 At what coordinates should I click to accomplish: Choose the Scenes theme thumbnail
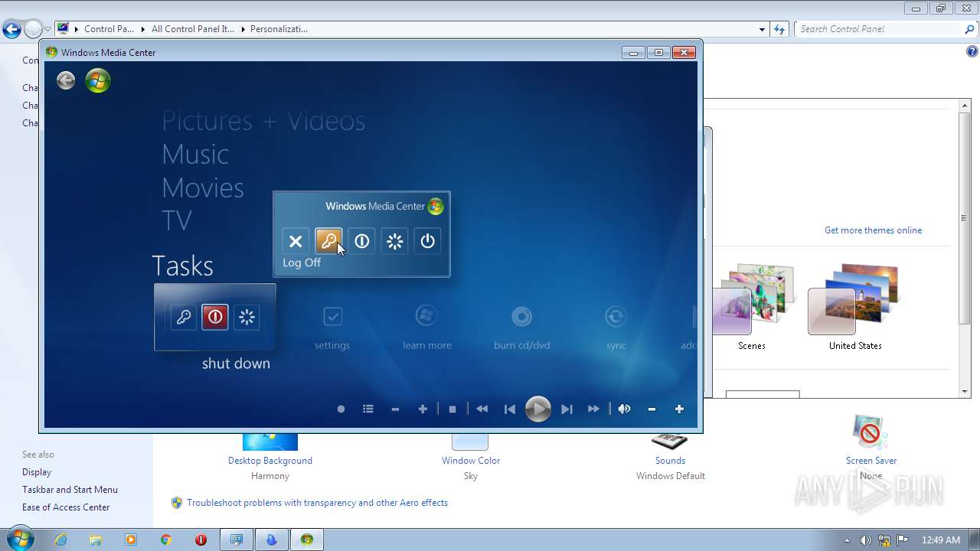click(x=752, y=306)
